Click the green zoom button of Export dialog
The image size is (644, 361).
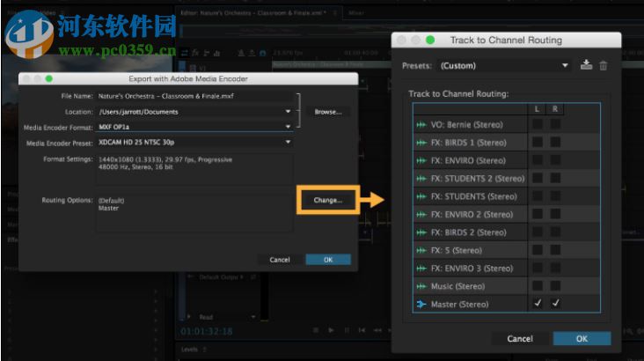click(x=49, y=78)
